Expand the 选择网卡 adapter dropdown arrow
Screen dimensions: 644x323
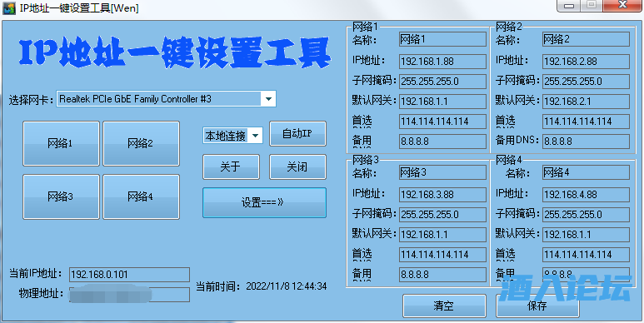pos(268,99)
